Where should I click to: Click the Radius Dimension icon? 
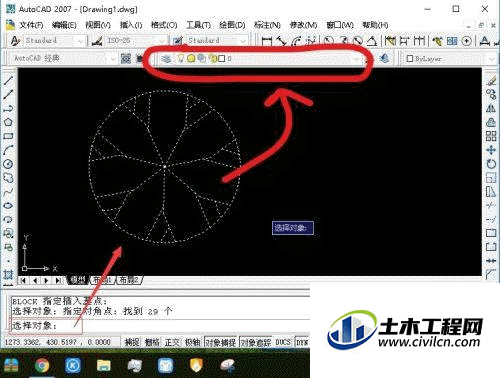[x=329, y=41]
